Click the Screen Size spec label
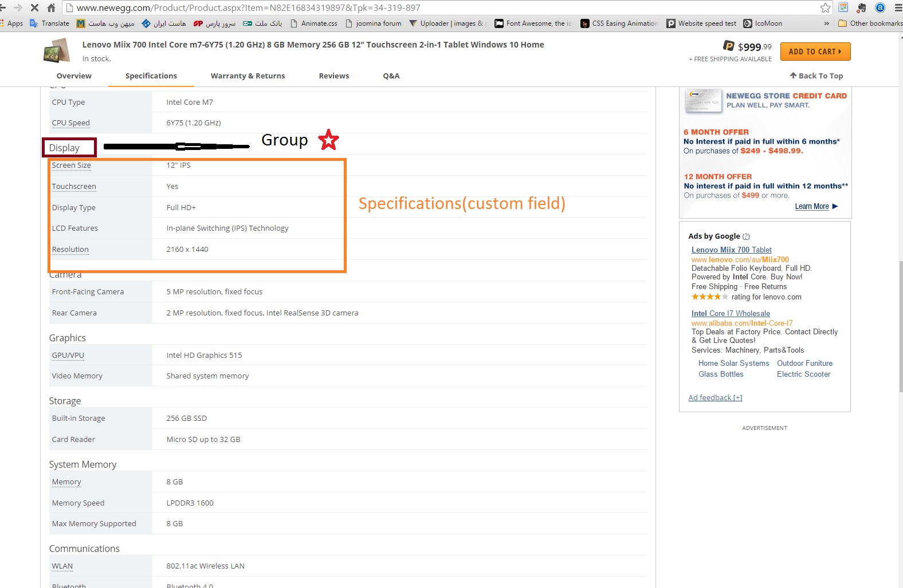This screenshot has width=903, height=588. click(72, 165)
